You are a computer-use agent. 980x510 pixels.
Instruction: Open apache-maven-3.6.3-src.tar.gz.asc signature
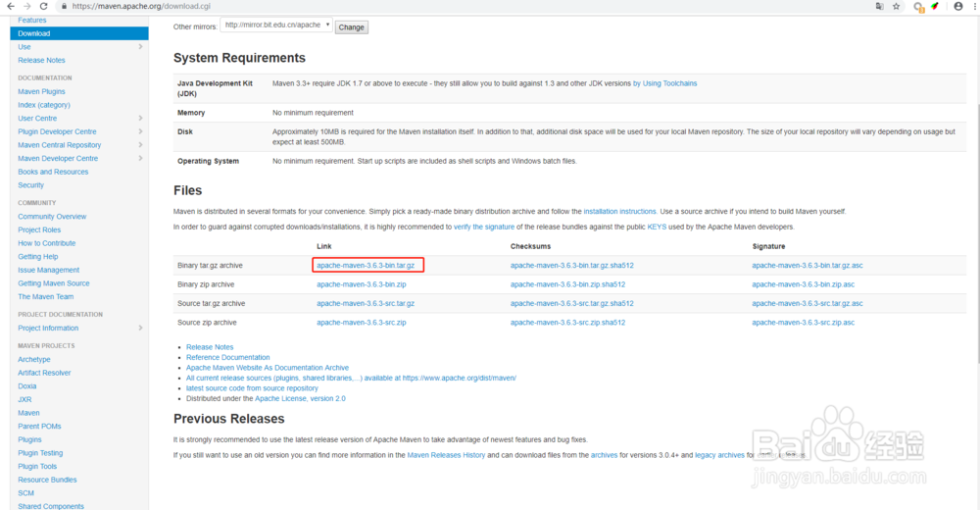click(807, 303)
